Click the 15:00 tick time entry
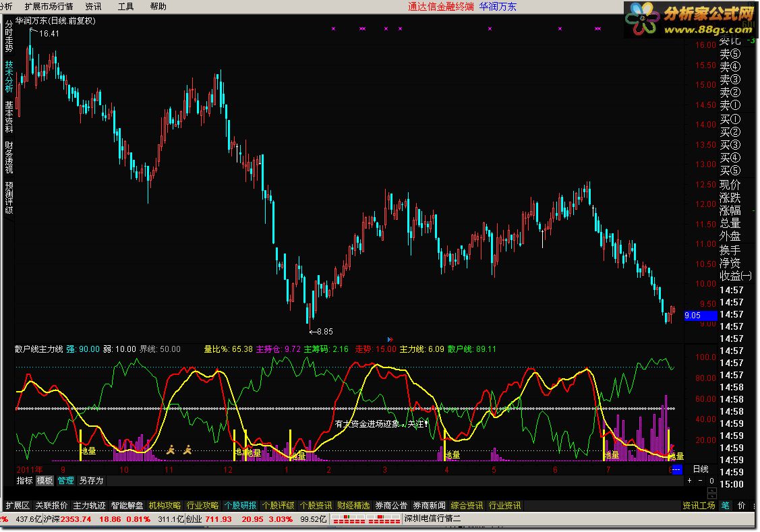 [x=732, y=484]
